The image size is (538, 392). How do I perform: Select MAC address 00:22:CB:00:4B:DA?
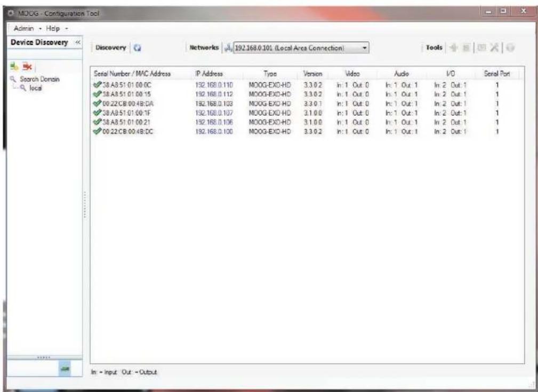tap(127, 103)
